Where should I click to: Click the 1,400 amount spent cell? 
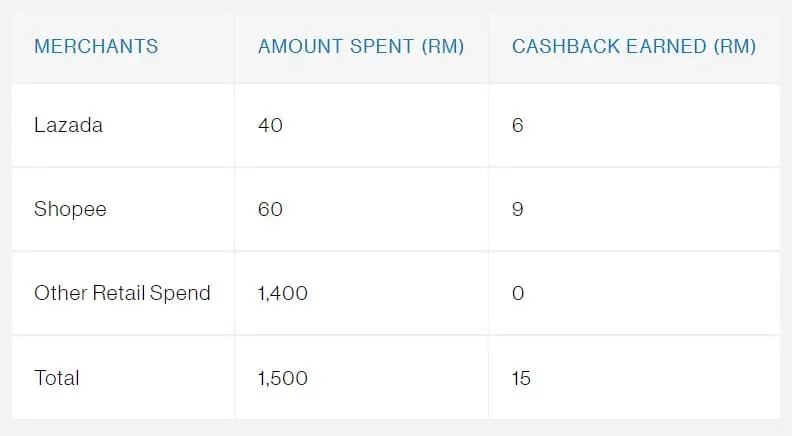[x=282, y=294]
